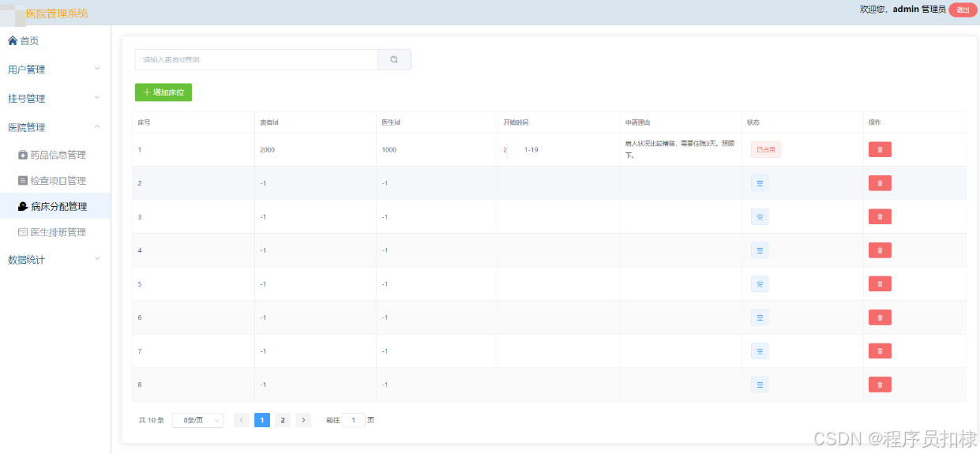Delete bed number 3 row
Viewport: 980px width, 454px height.
(880, 216)
